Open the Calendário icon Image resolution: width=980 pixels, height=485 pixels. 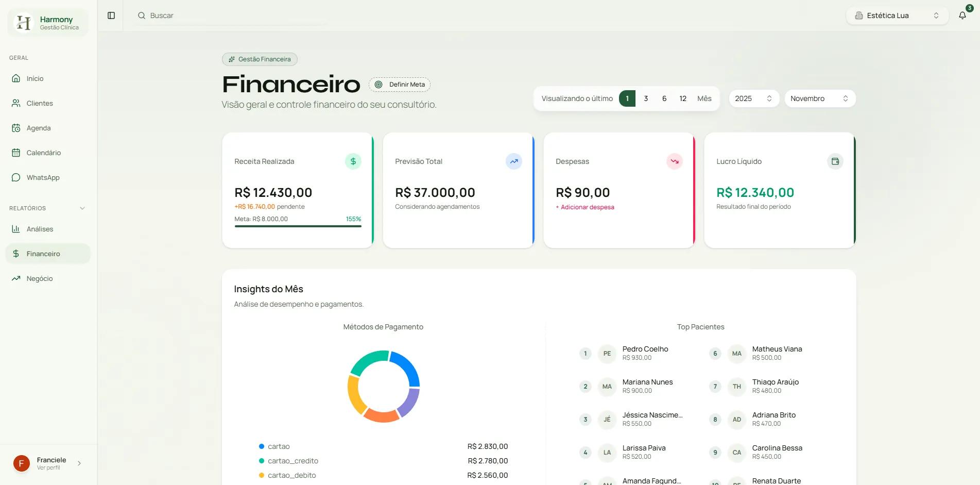17,152
